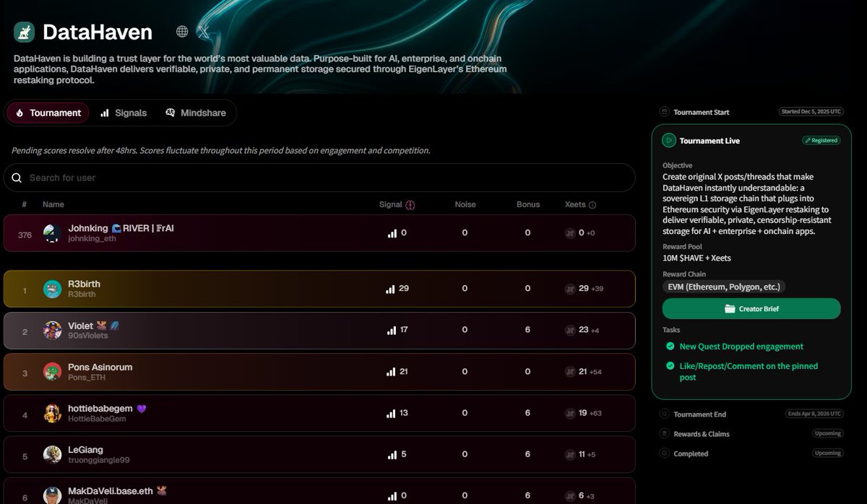The width and height of the screenshot is (867, 504).
Task: Open the Johnking RIVER | FrAI profile name
Action: point(121,228)
